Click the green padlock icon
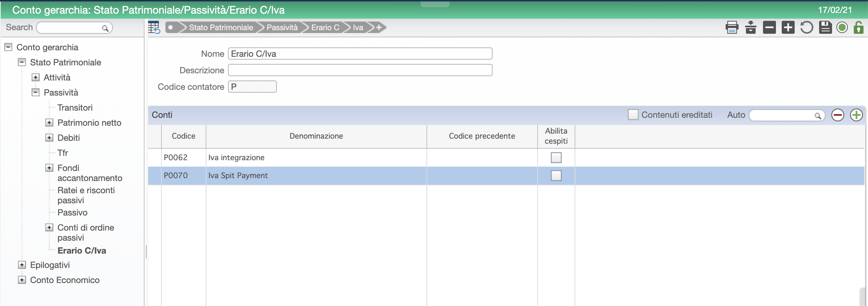The width and height of the screenshot is (868, 306). pos(859,27)
